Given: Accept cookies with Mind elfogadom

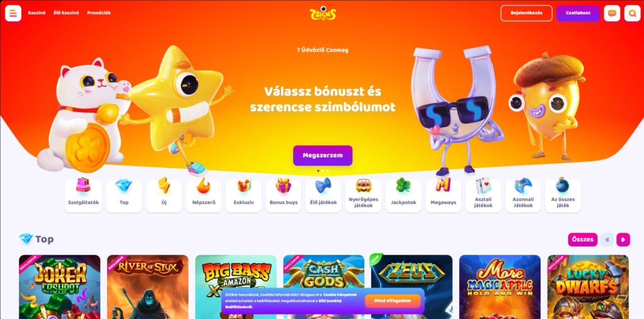Looking at the screenshot, I should click(x=392, y=301).
